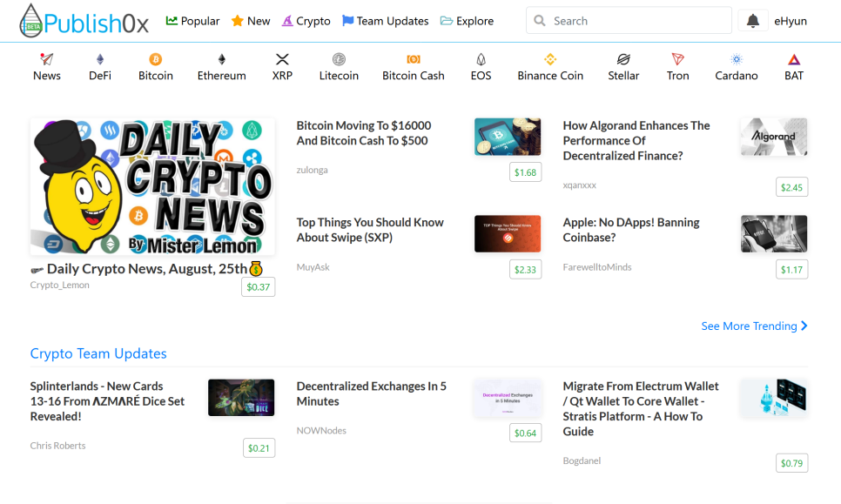Click the notification bell icon

coord(752,21)
